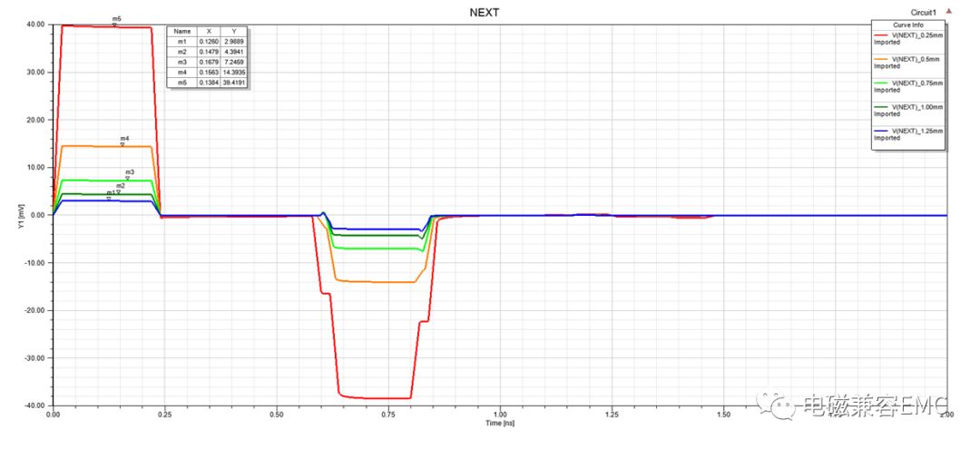980x449 pixels.
Task: Click the Y column header in marker table
Action: click(234, 31)
